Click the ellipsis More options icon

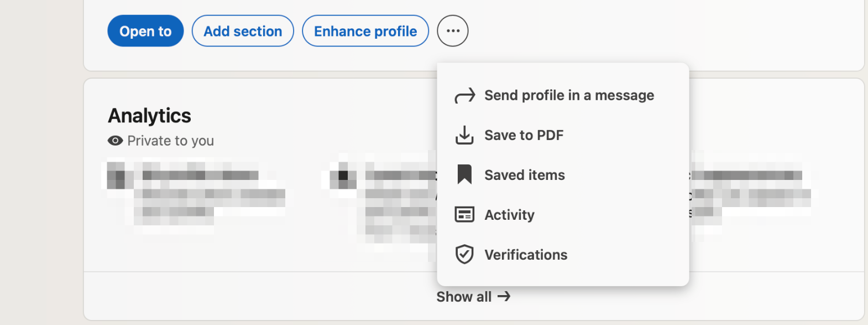tap(452, 30)
